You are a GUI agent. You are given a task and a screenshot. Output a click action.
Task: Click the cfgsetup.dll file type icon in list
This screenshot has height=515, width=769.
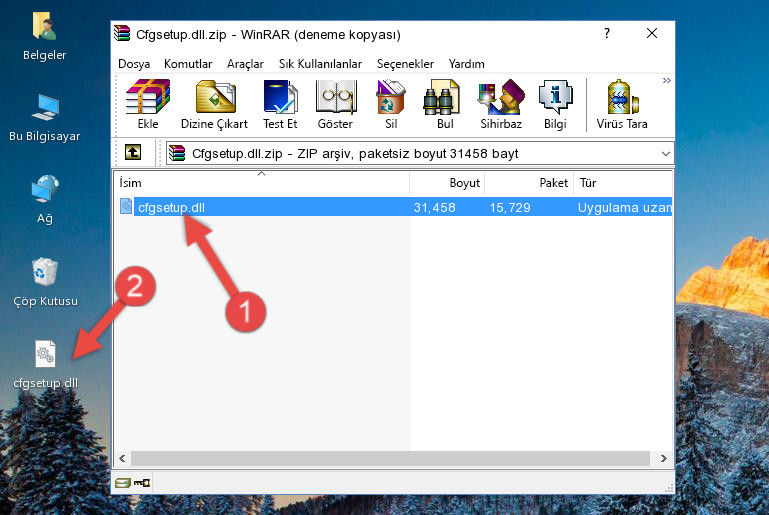pos(126,206)
